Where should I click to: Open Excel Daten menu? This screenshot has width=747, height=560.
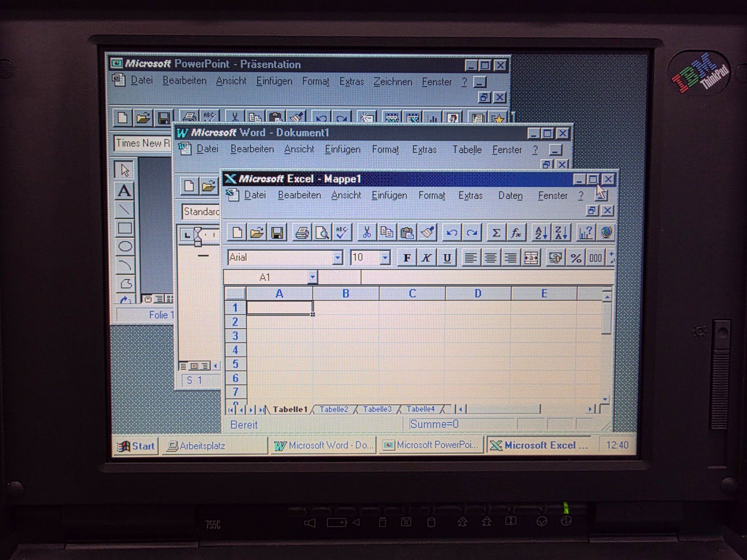click(510, 195)
